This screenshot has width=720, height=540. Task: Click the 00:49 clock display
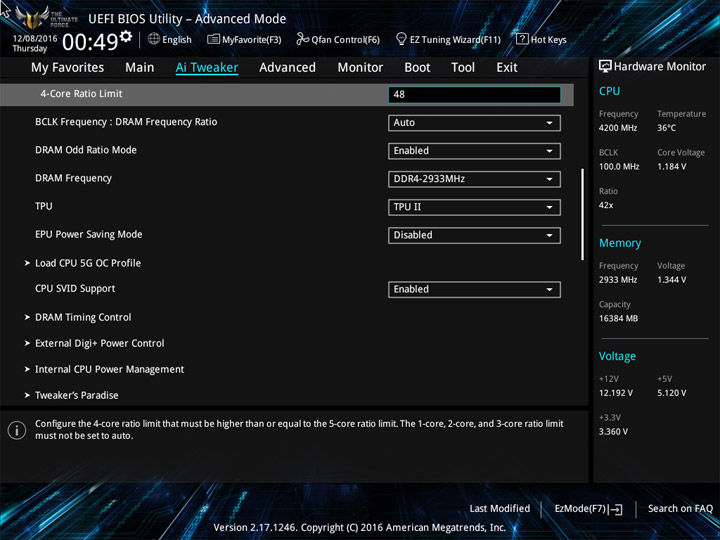click(x=90, y=42)
